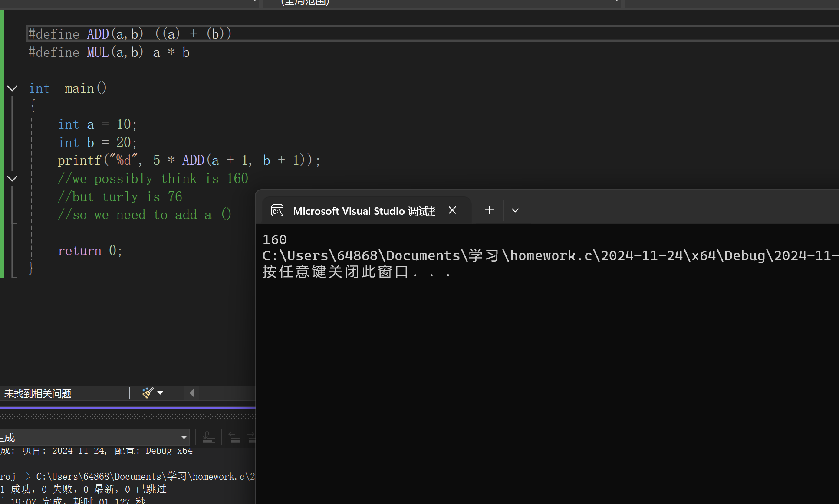Open the code cleanup options dropdown arrow
Image resolution: width=839 pixels, height=504 pixels.
click(x=160, y=393)
